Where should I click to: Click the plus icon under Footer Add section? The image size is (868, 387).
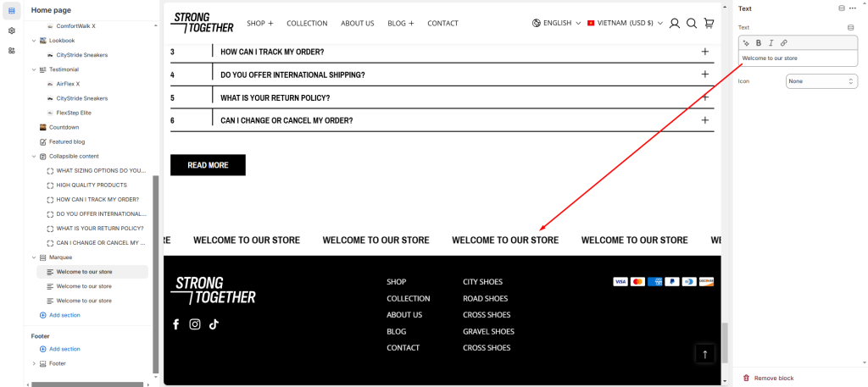(x=42, y=349)
